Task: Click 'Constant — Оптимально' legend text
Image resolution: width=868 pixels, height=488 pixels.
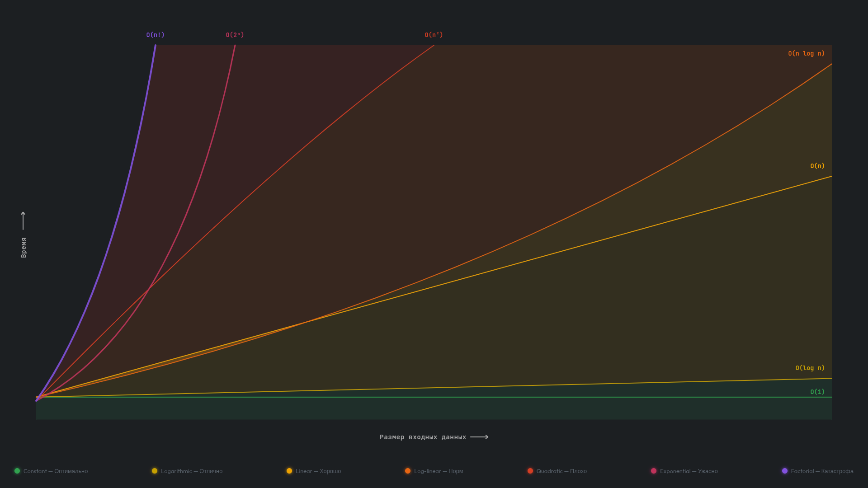Action: 56,471
